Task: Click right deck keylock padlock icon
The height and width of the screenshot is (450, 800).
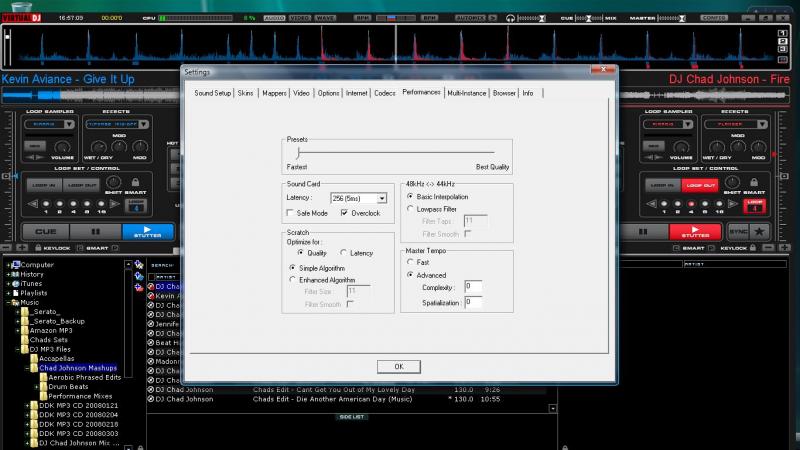Action: (753, 248)
